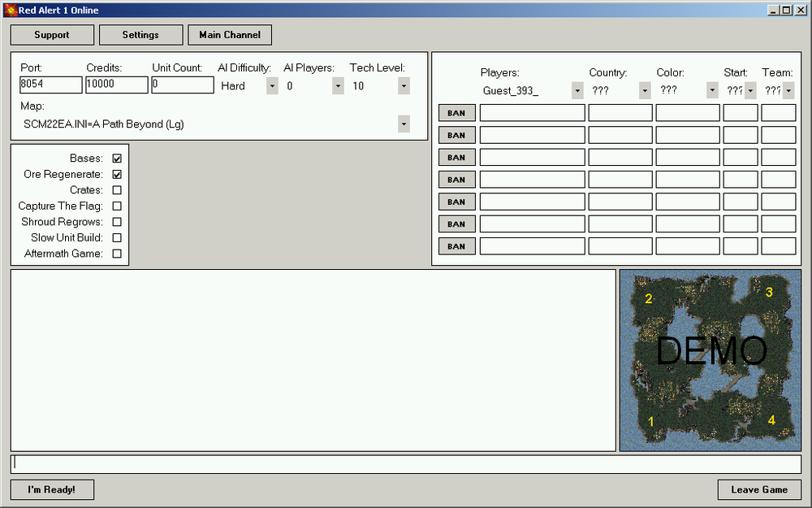Enable Shroud Regrows option
The height and width of the screenshot is (508, 812).
117,222
